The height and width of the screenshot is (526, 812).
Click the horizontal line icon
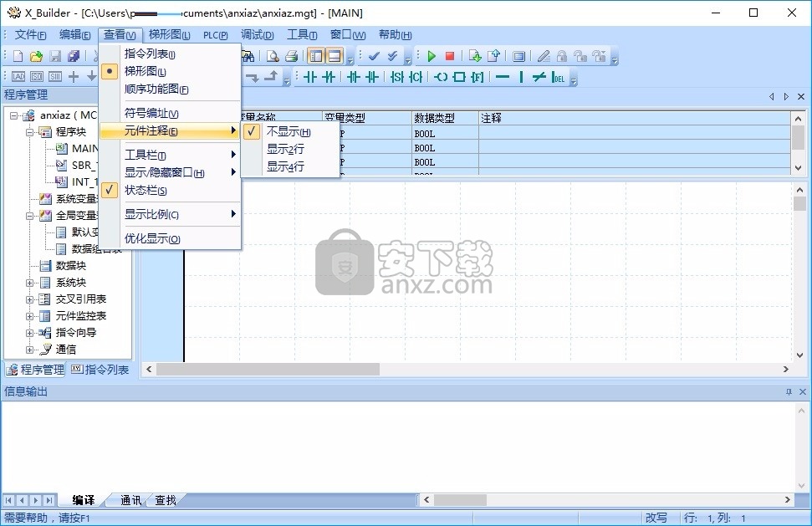coord(503,77)
